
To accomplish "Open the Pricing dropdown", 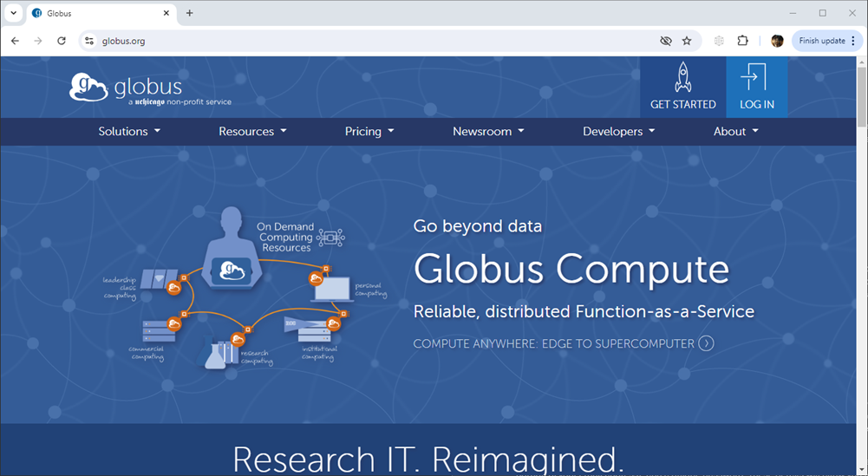I will coord(369,132).
